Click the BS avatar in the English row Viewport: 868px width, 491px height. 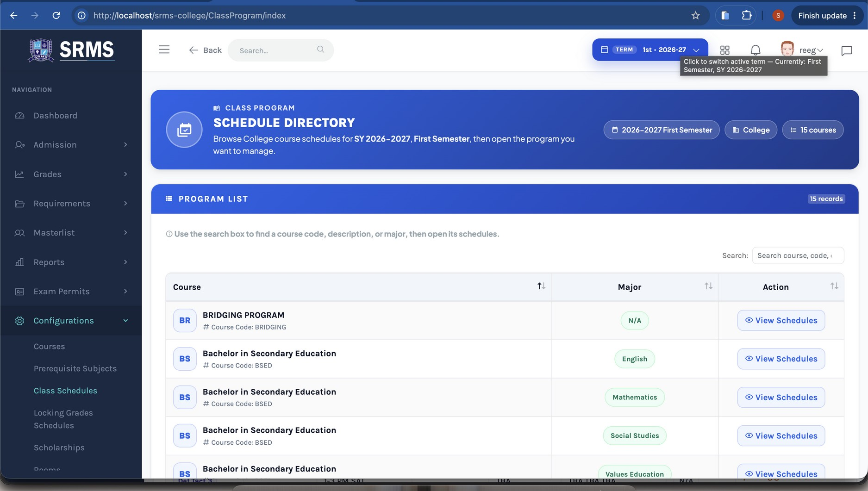(x=185, y=359)
